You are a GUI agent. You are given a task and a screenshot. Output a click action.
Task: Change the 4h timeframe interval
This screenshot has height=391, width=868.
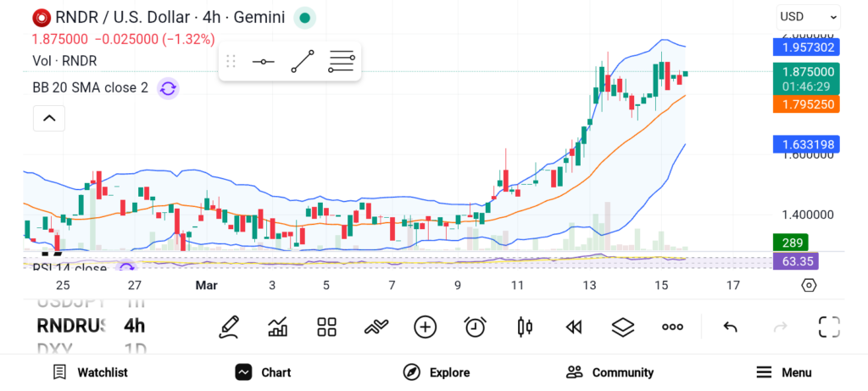tap(135, 326)
